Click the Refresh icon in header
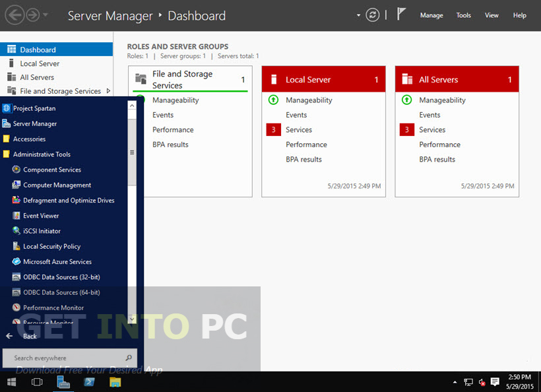This screenshot has width=541, height=392. point(373,15)
